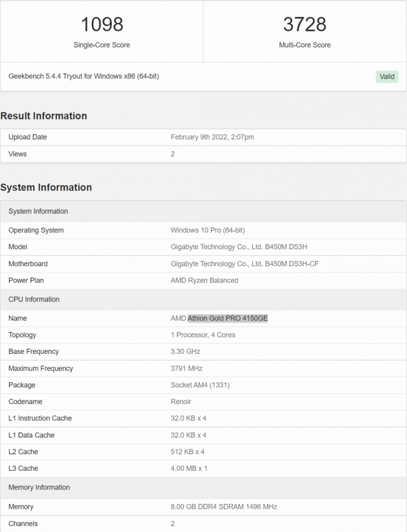
Task: Click the CPU Information table header
Action: click(34, 299)
